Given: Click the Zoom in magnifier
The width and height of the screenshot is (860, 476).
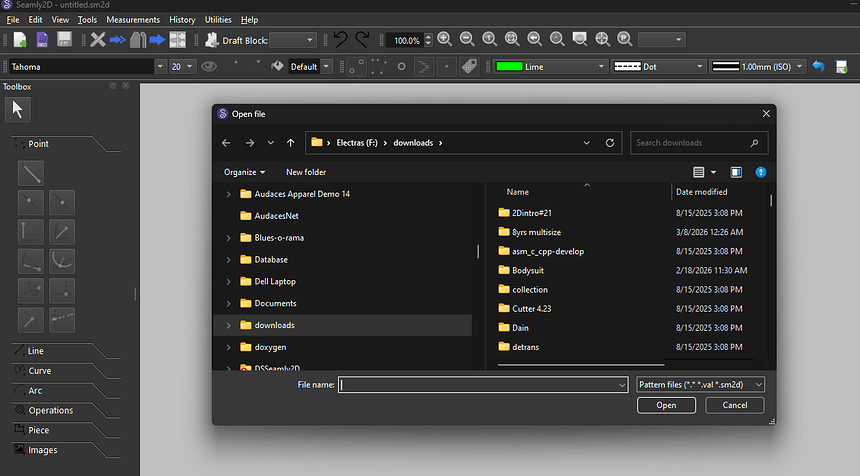Looking at the screenshot, I should click(445, 39).
